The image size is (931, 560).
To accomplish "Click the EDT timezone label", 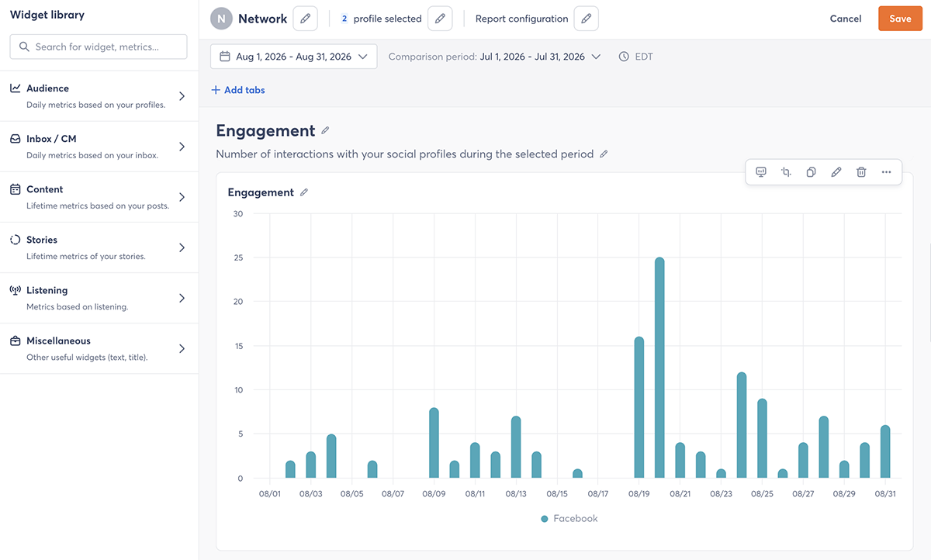I will (x=644, y=57).
